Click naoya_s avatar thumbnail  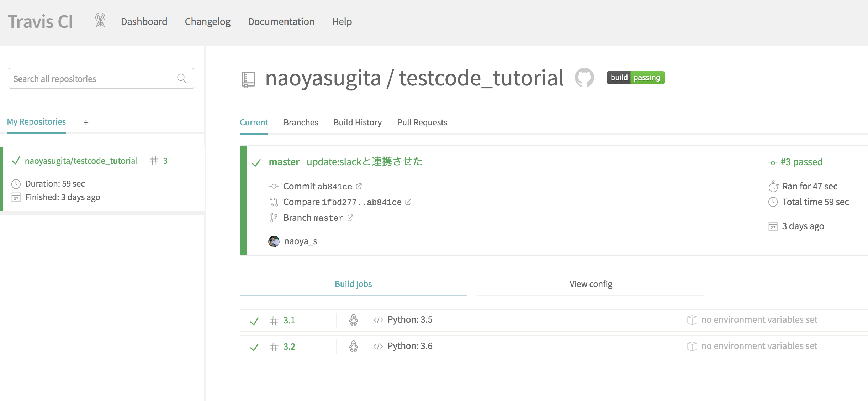pos(274,241)
